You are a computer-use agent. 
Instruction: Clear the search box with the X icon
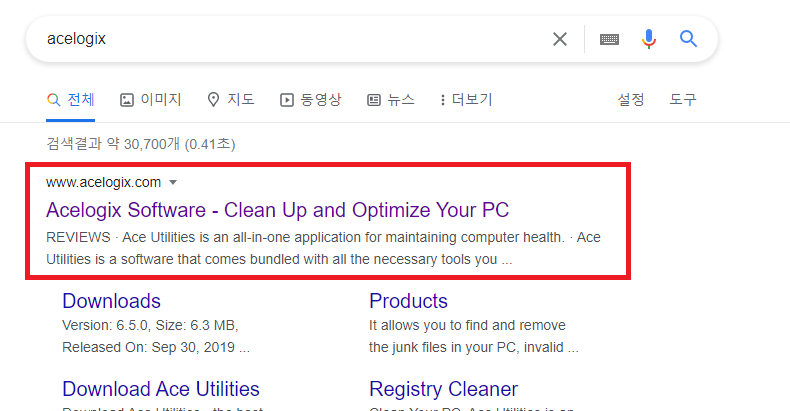560,39
